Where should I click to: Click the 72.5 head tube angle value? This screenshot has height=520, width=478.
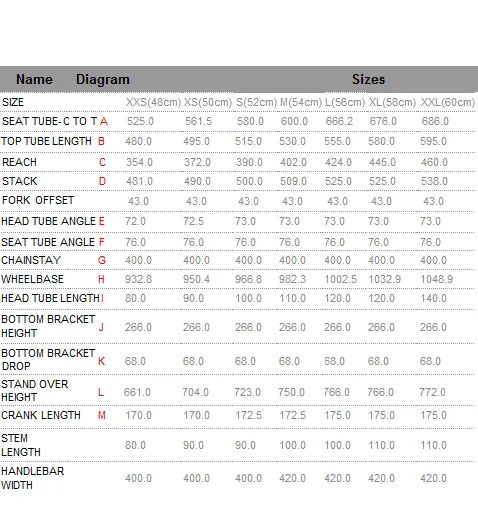[194, 221]
